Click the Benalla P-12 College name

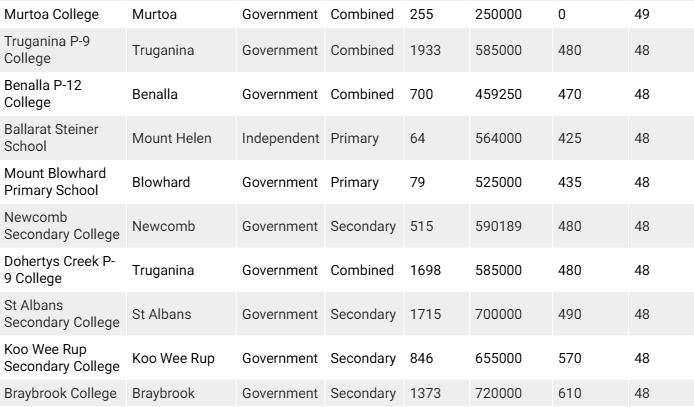[x=43, y=94]
